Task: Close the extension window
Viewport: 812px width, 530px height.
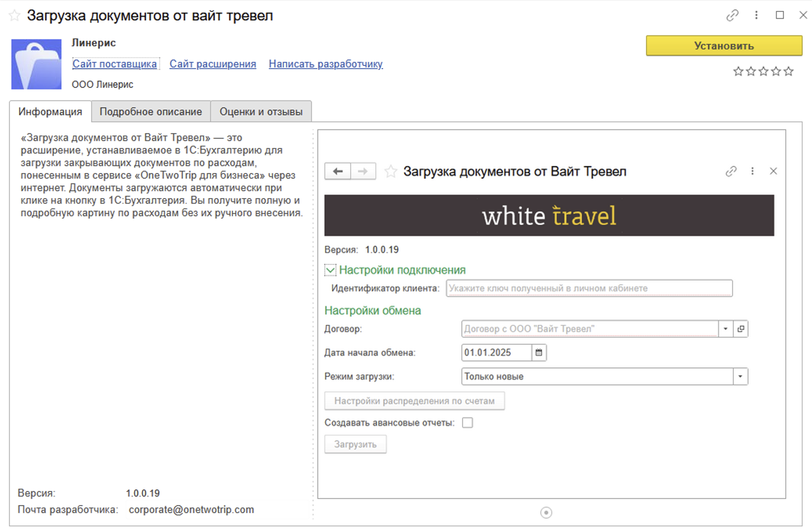Action: tap(803, 15)
